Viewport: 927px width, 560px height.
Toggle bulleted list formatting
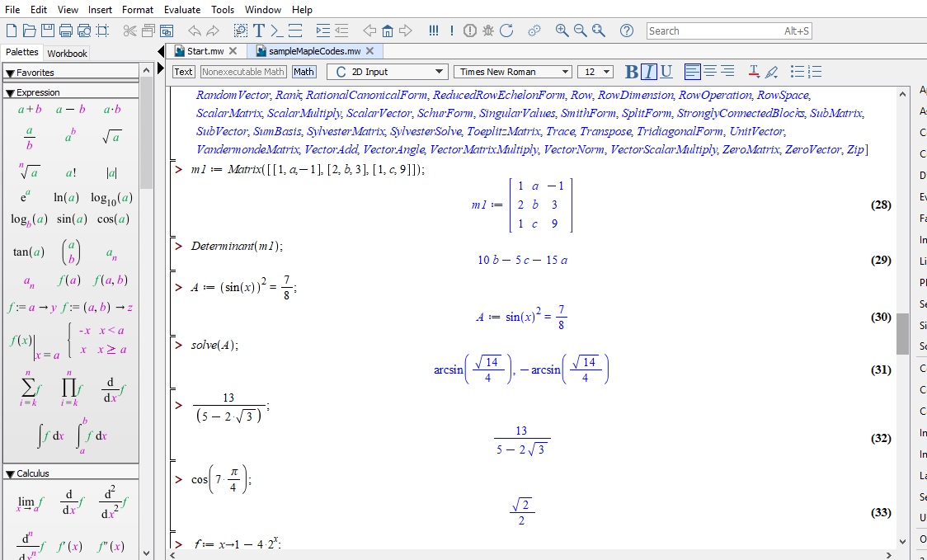point(798,72)
